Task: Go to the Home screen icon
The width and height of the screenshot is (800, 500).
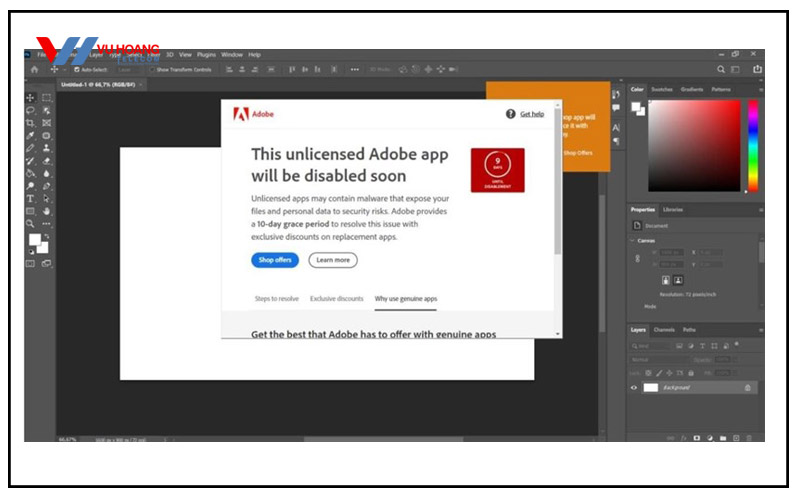Action: (x=35, y=69)
